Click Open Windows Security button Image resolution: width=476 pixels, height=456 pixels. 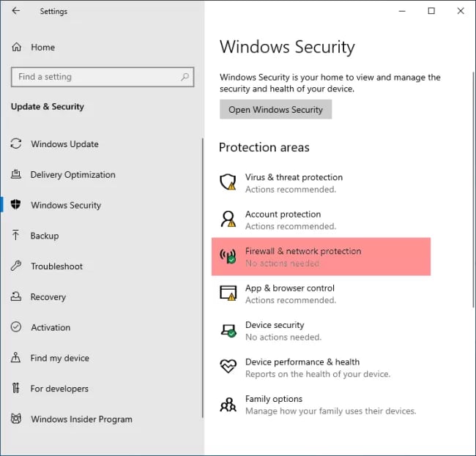click(275, 110)
